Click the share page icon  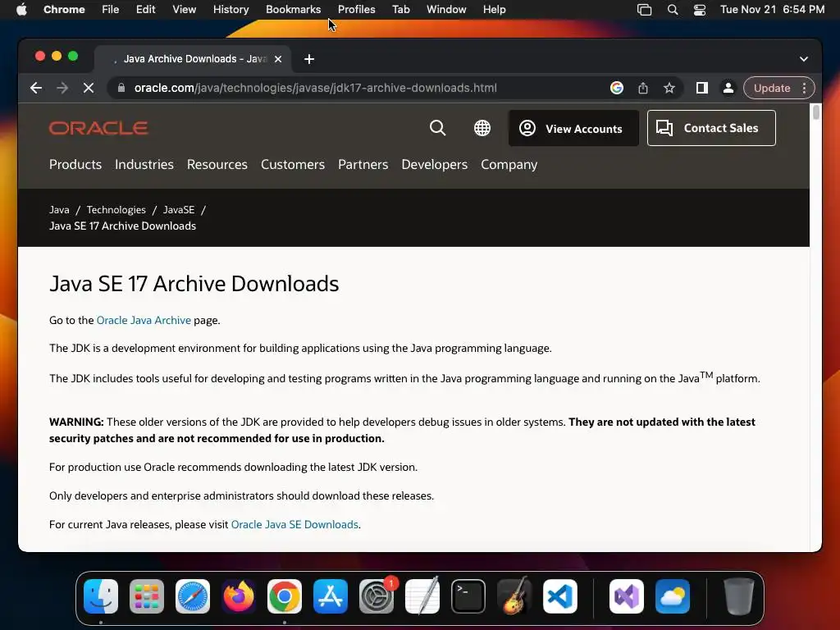tap(643, 88)
